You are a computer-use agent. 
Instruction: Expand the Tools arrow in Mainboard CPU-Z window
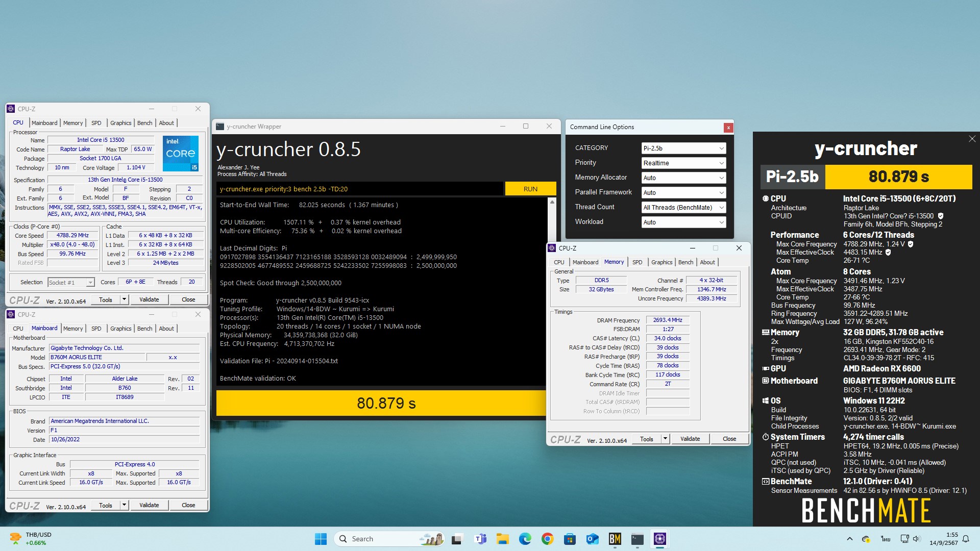pos(124,505)
